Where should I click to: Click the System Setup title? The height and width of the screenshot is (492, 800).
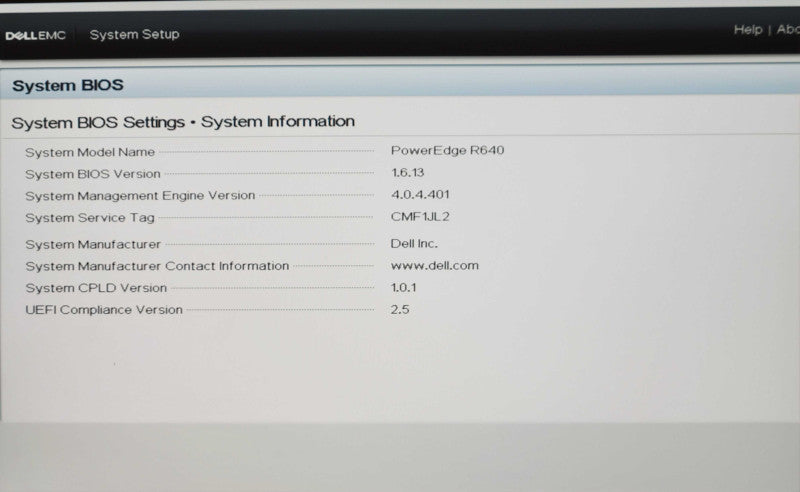coord(135,34)
